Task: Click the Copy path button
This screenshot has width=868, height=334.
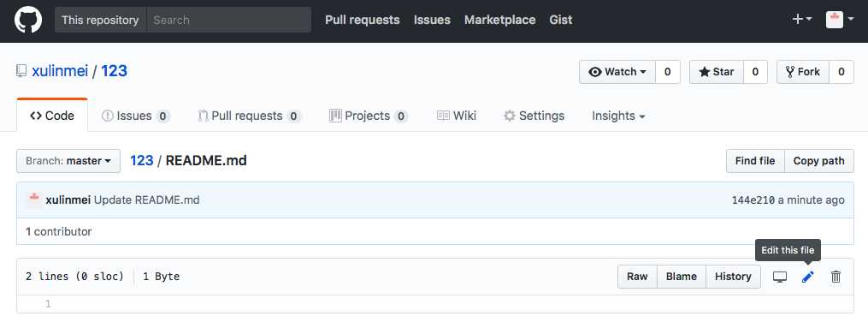Action: tap(818, 161)
